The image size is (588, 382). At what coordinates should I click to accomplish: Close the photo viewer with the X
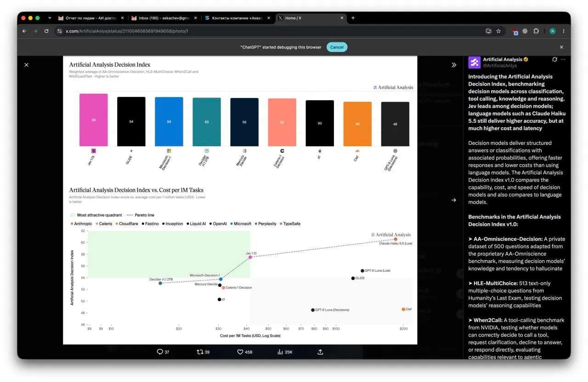tap(26, 65)
